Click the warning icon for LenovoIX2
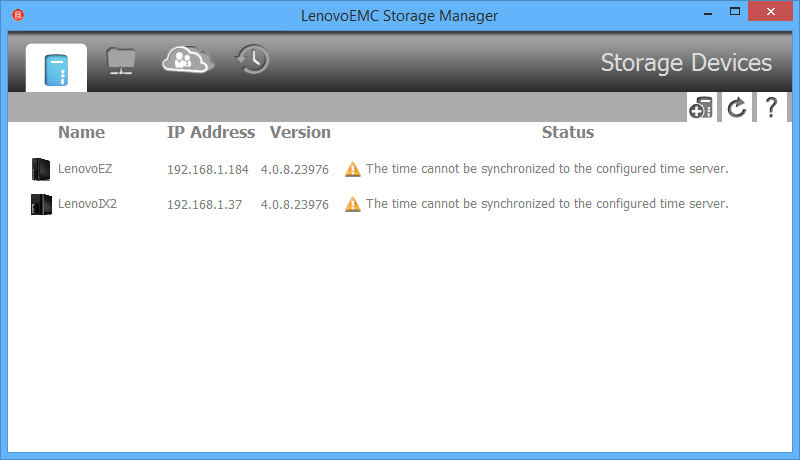Image resolution: width=800 pixels, height=460 pixels. [x=352, y=204]
